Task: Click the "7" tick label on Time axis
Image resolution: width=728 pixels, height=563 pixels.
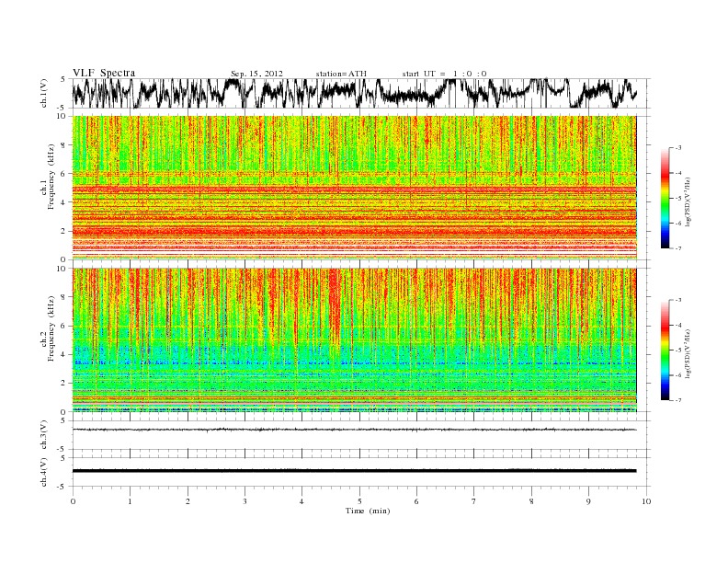Action: (474, 501)
